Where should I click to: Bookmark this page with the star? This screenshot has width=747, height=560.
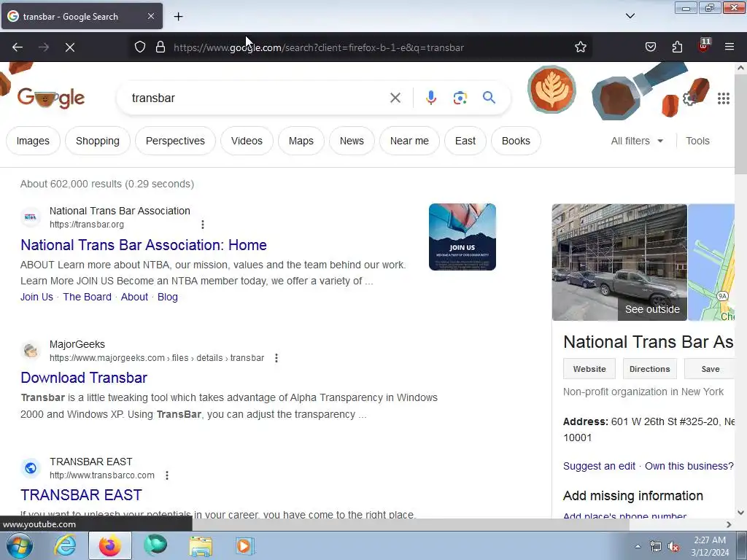(x=580, y=47)
